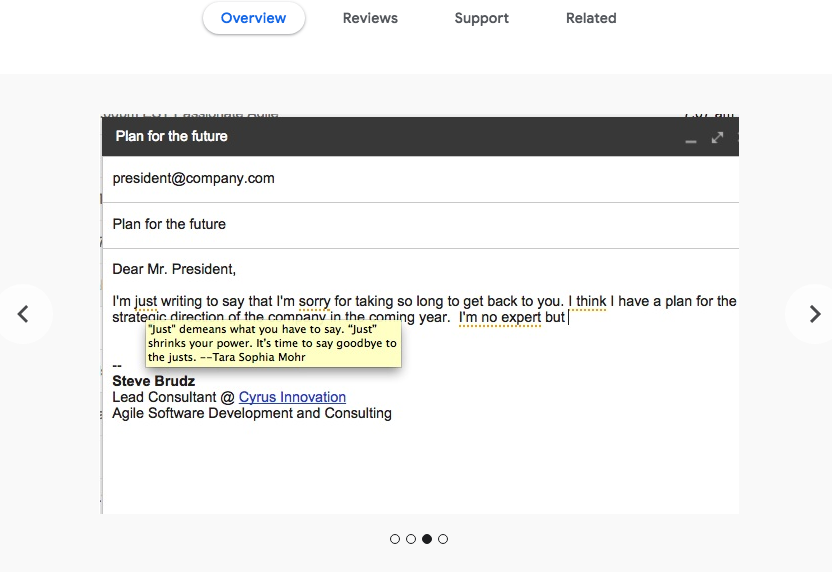The width and height of the screenshot is (832, 572).
Task: Select the third carousel dot
Action: (x=427, y=539)
